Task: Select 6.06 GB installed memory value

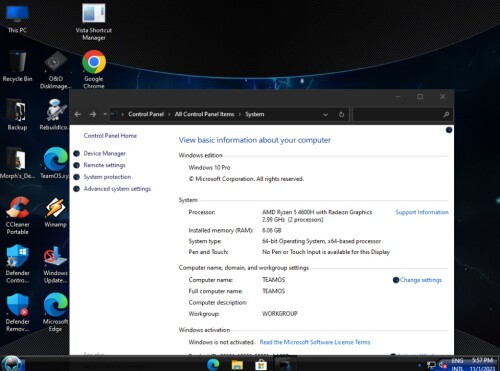Action: [272, 230]
